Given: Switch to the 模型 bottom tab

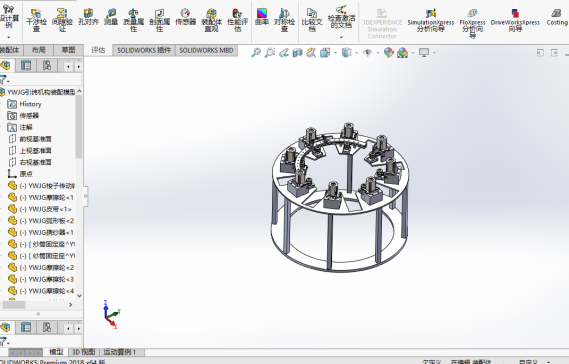Looking at the screenshot, I should click(56, 352).
